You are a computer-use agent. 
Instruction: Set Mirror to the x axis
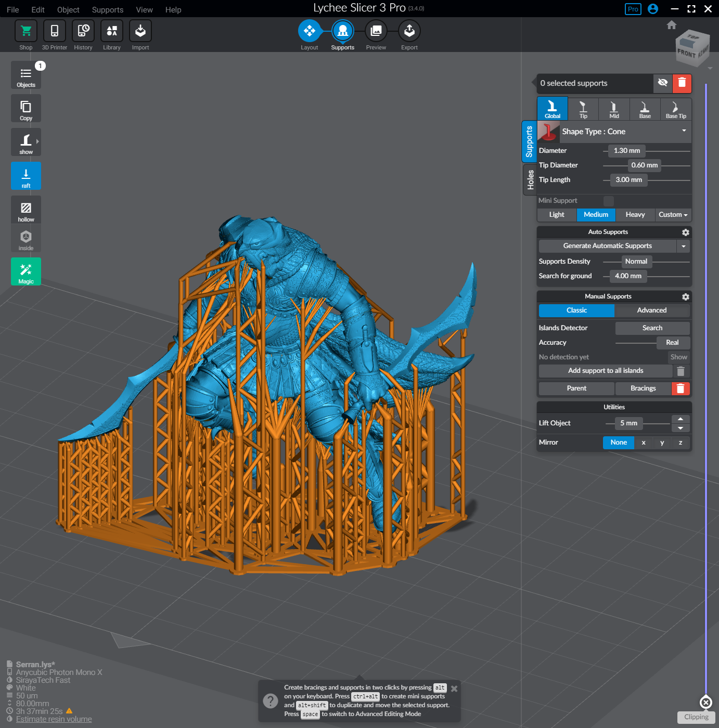[x=644, y=443]
